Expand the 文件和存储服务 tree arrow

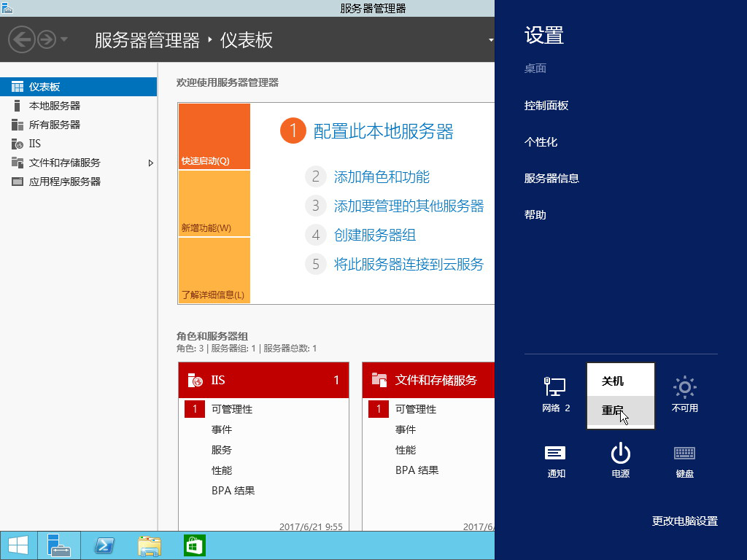[151, 163]
